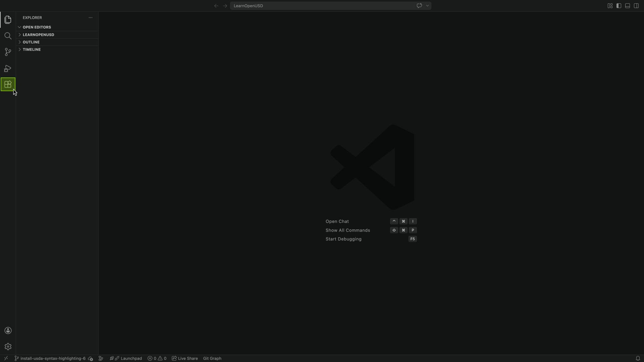Start Live Share from status bar

[185, 358]
